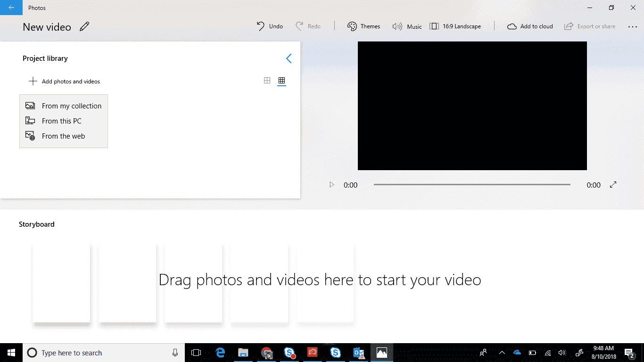Open Skype icon with red badge
Screen dimensions: 644x362
tap(289, 353)
